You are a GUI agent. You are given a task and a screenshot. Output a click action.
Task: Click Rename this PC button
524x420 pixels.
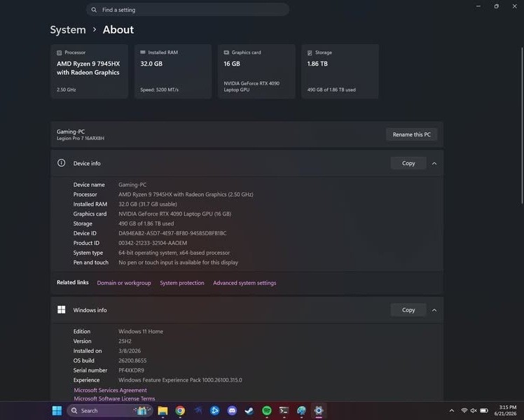[411, 134]
